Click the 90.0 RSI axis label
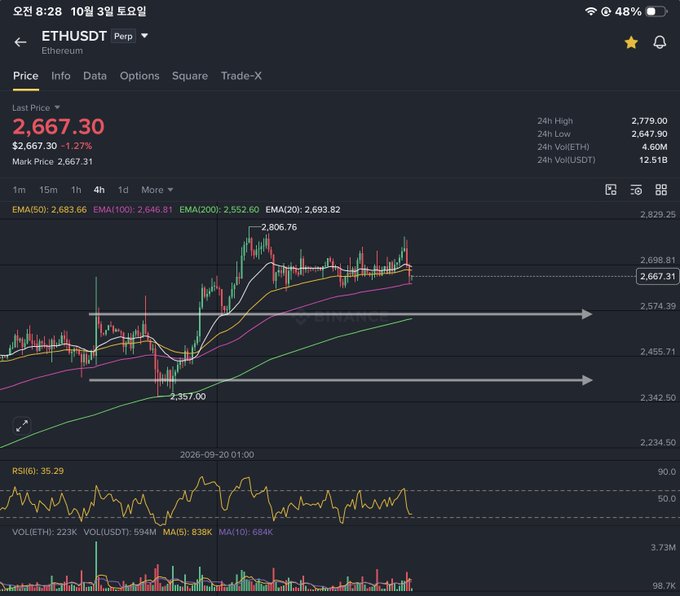680x596 pixels. pos(667,472)
